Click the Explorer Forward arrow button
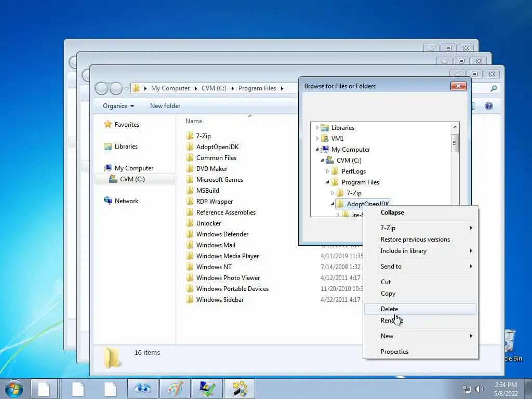Screen dimensions: 532x399 click(116, 88)
